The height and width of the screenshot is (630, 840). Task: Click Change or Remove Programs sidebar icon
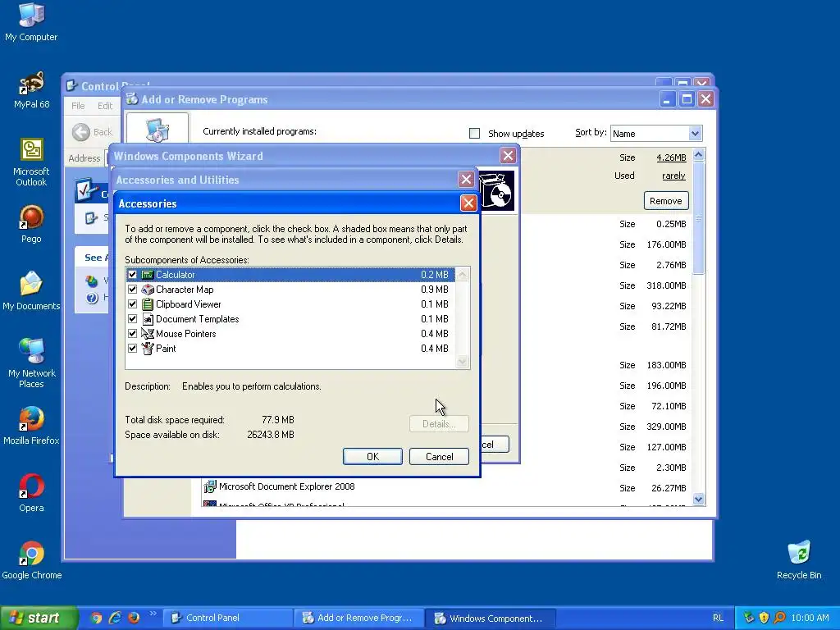157,129
